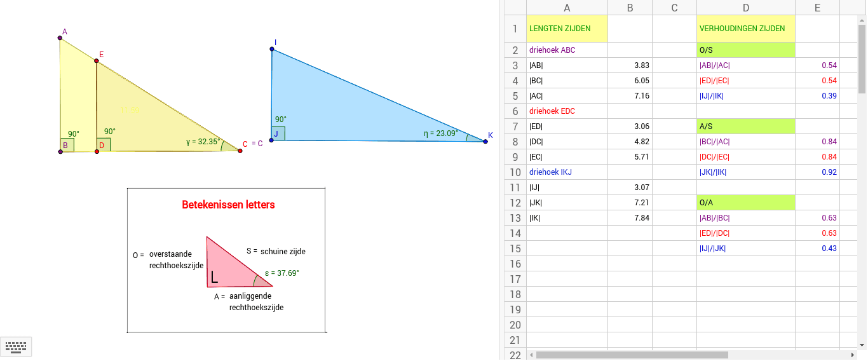
Task: Select row header 17
Action: click(x=515, y=279)
